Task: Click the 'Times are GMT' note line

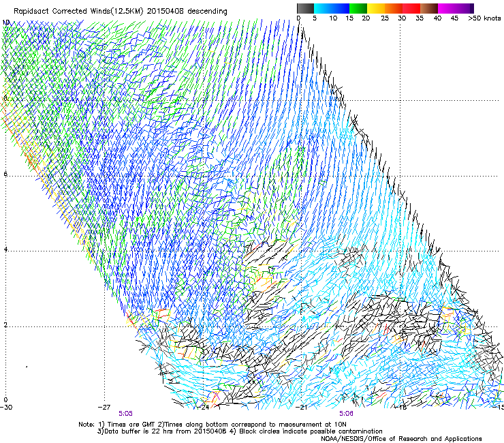Action: tap(212, 425)
